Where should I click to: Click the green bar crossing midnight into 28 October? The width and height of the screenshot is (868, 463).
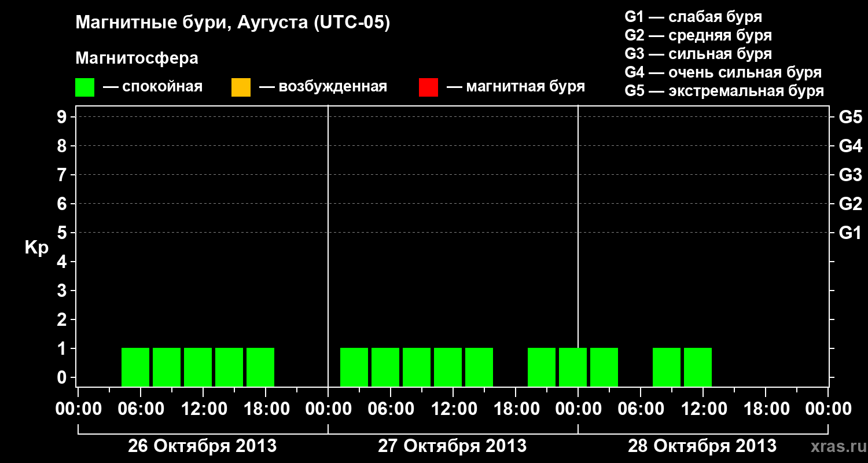tap(573, 367)
